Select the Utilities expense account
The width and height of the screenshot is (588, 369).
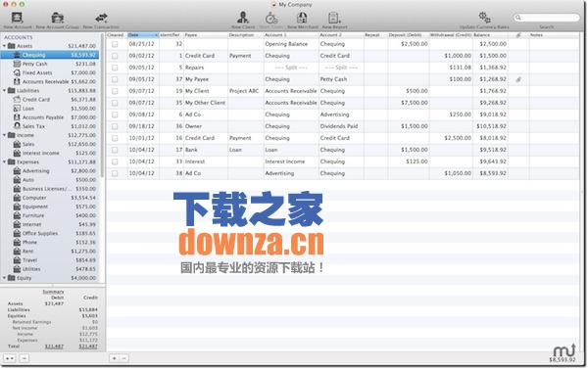(50, 269)
